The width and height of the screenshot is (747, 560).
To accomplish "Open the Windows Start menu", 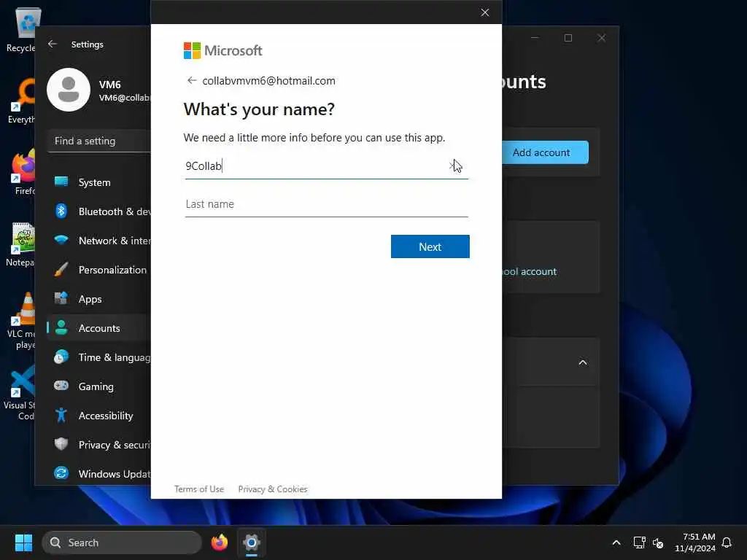I will pos(24,542).
